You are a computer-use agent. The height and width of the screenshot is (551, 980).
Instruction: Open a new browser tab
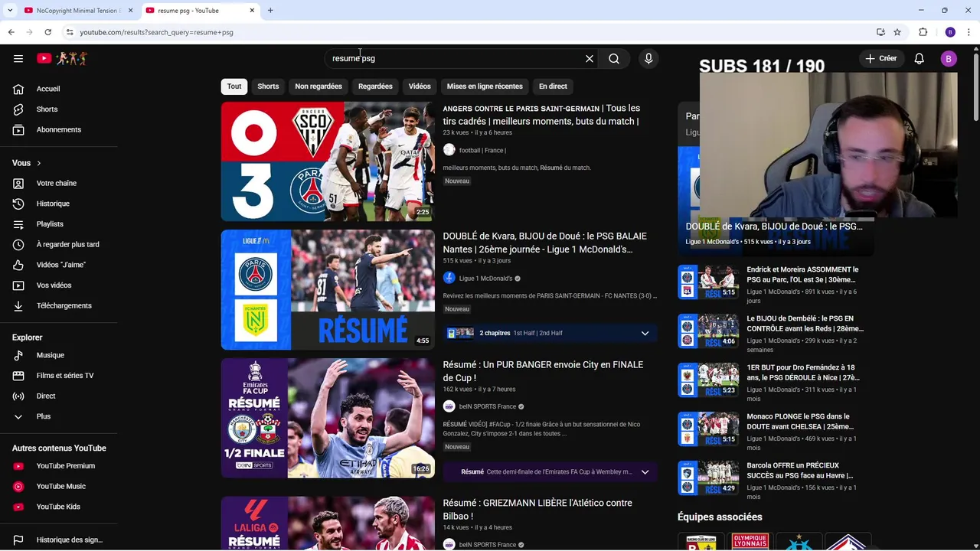point(270,11)
